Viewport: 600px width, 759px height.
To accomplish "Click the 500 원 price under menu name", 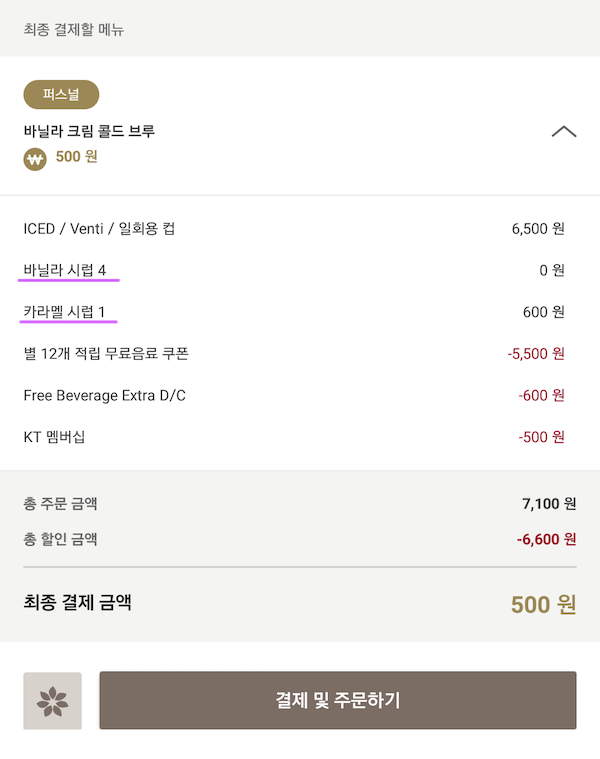I will (x=76, y=157).
